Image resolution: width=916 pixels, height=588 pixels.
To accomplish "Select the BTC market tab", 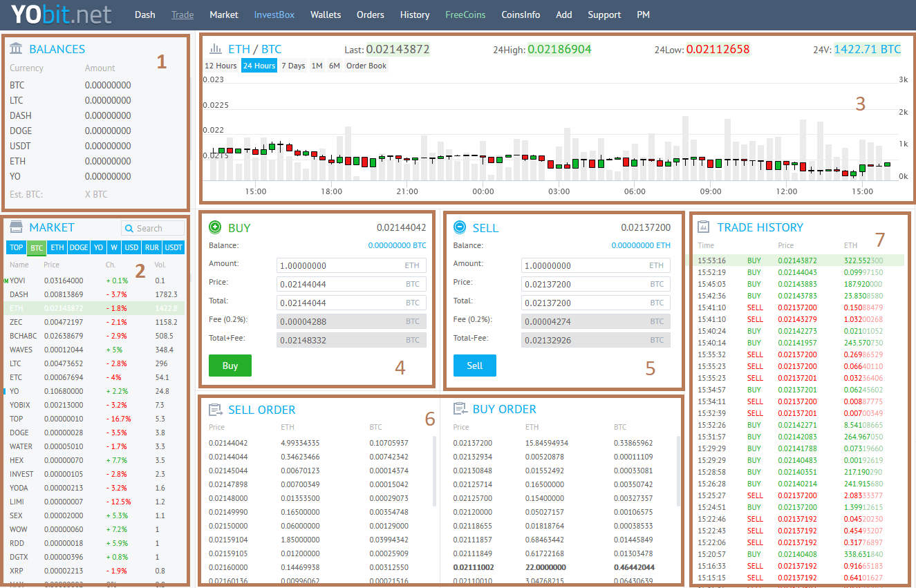I will pos(37,247).
